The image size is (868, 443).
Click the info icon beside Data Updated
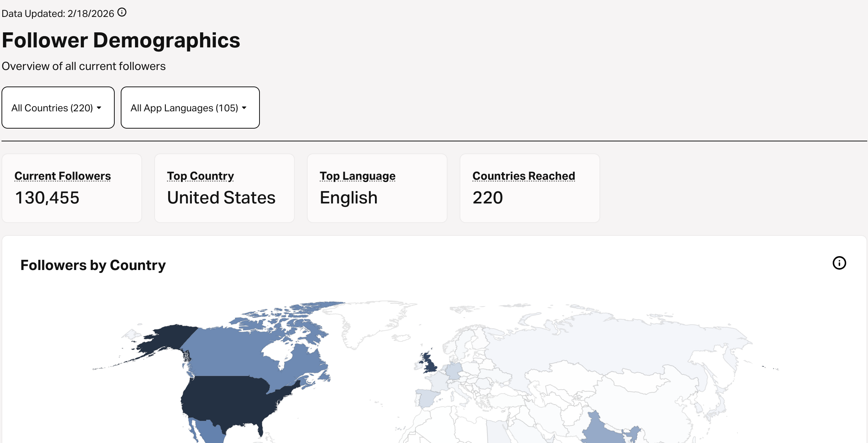coord(122,12)
